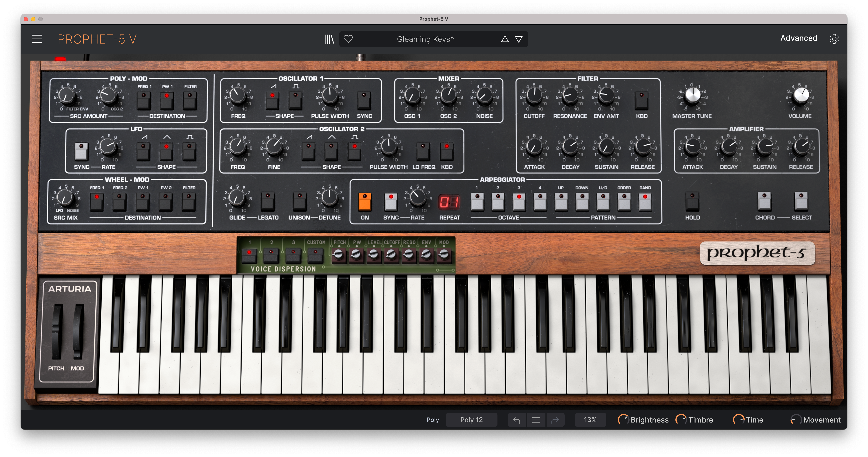Click the GLIDE knob
This screenshot has width=868, height=457.
tap(237, 197)
